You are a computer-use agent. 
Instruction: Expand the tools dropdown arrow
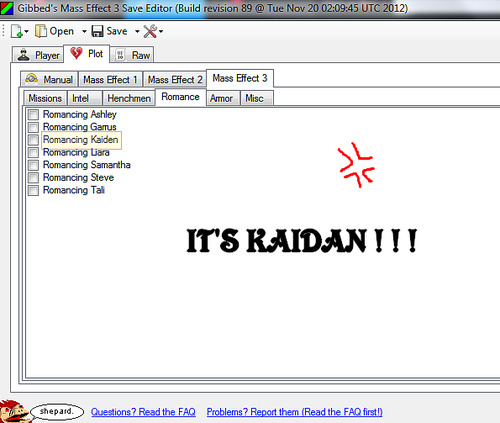tap(161, 32)
